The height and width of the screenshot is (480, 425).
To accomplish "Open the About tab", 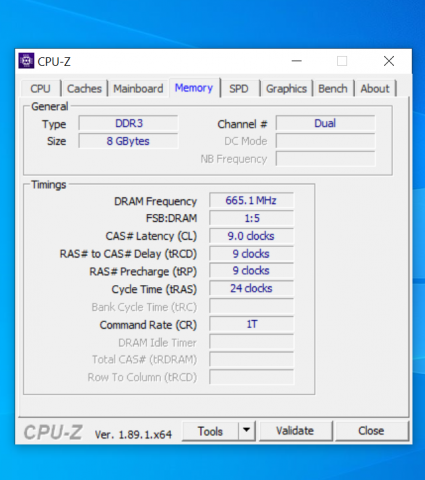I will tap(375, 89).
